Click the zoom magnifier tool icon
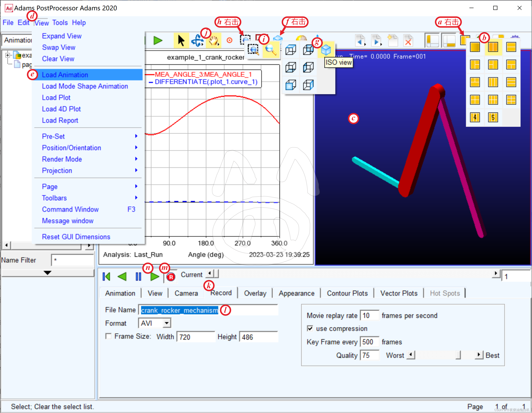 coord(271,50)
